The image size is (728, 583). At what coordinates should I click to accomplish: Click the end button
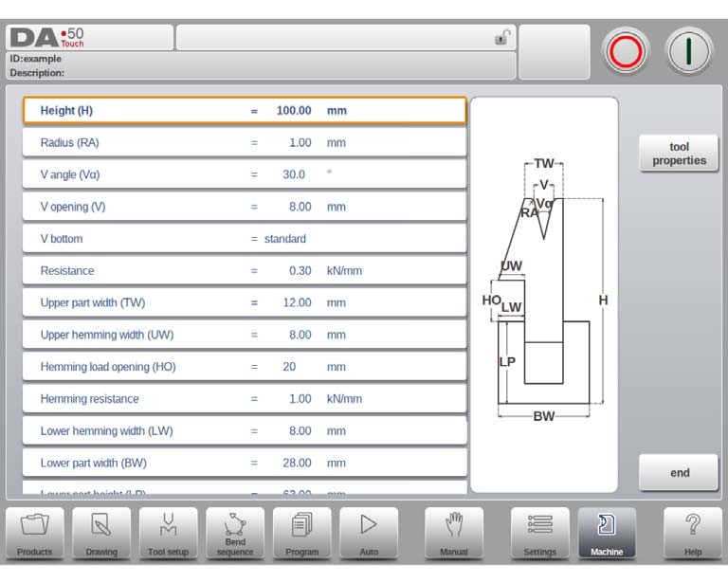(x=679, y=472)
